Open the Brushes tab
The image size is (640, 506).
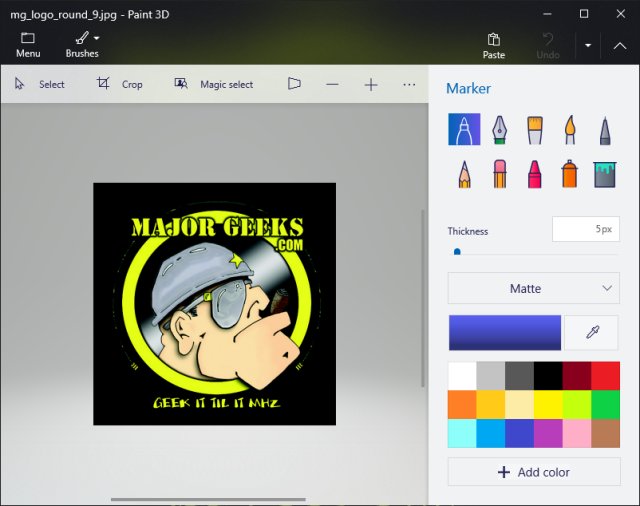click(82, 45)
